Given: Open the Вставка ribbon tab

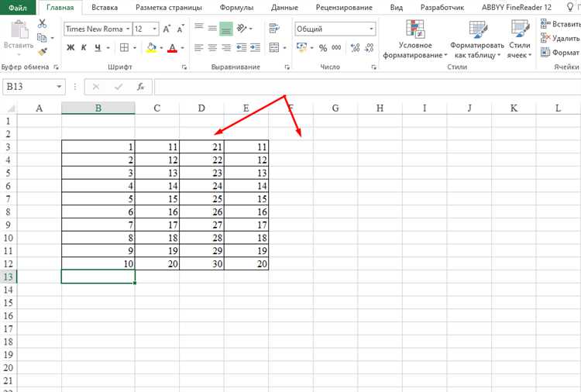Looking at the screenshot, I should 105,8.
